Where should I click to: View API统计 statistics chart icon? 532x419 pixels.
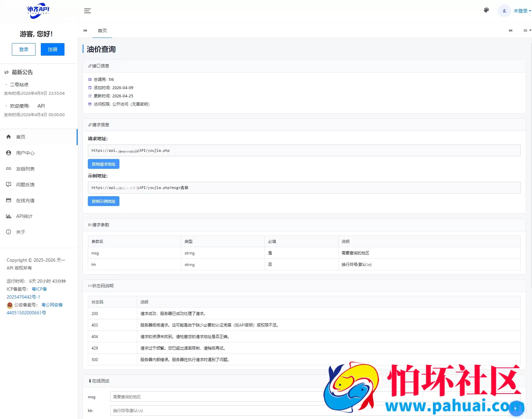pyautogui.click(x=9, y=216)
